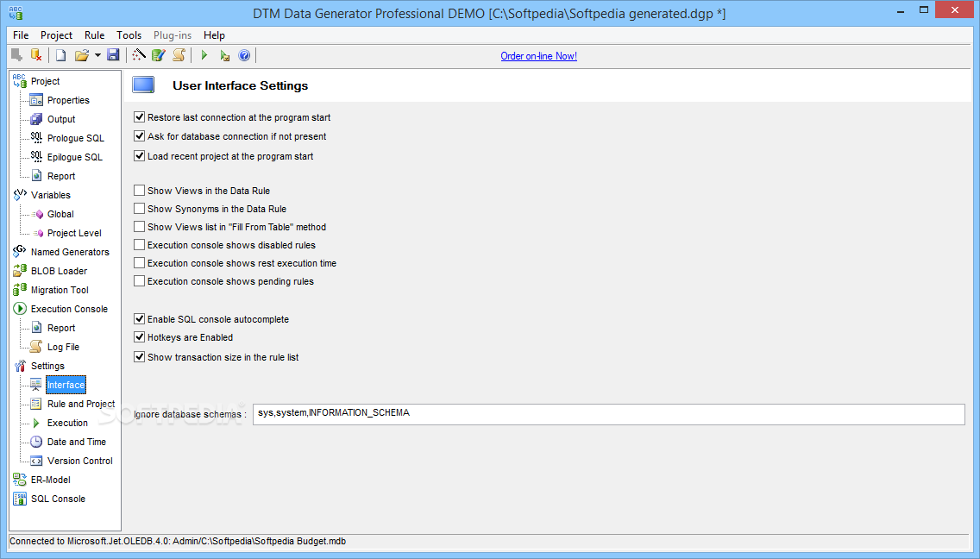The width and height of the screenshot is (980, 559).
Task: Open BLOB Loader tool
Action: [59, 271]
